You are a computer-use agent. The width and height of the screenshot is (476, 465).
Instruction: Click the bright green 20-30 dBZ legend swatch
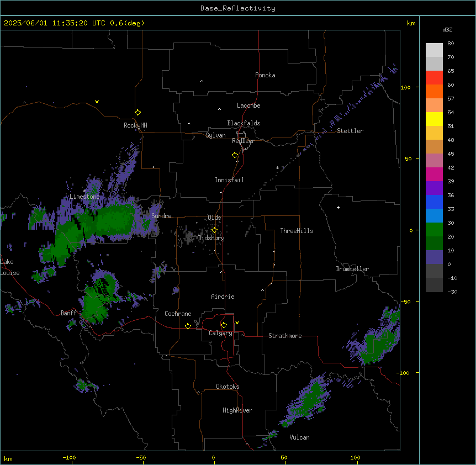(x=434, y=230)
